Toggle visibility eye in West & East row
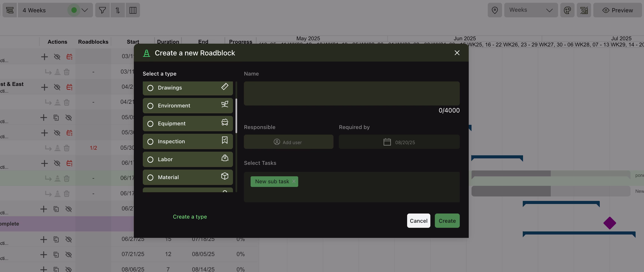The width and height of the screenshot is (644, 272). (57, 87)
